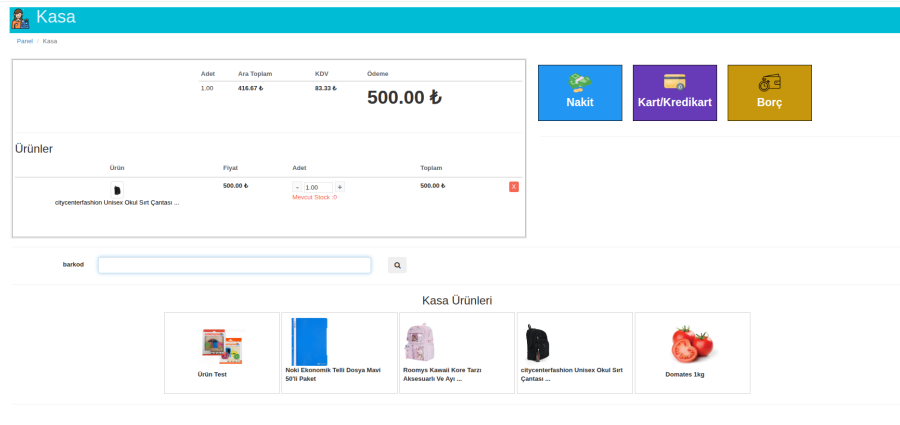Click the wallet icon on Borç
900x425 pixels.
pos(769,82)
